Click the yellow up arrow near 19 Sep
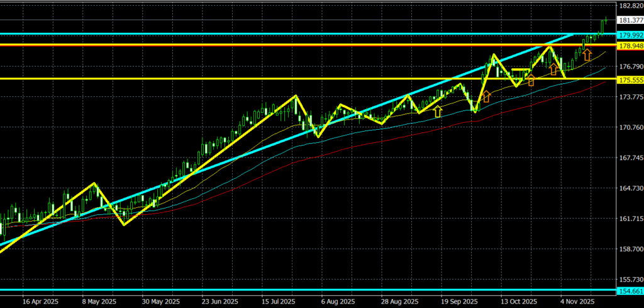644x308 pixels. (438, 111)
